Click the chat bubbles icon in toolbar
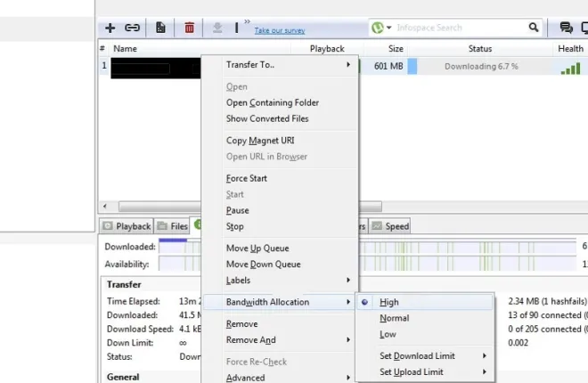Screen dimensions: 588x383 pos(566,29)
